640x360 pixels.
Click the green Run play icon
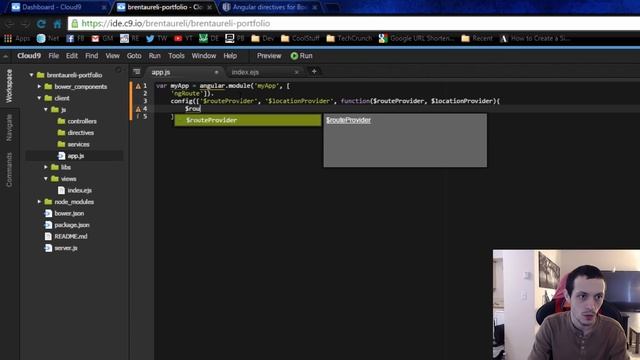(294, 56)
